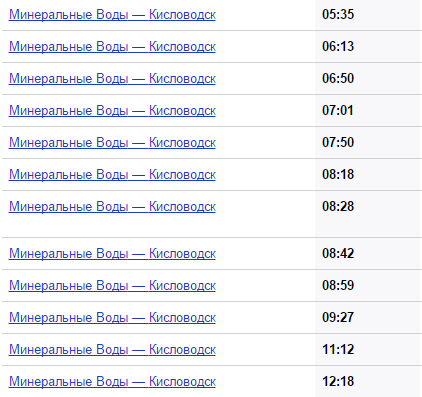Open the Минеральные Воды — Кисловодск 05:35 link
The image size is (422, 397).
coord(112,15)
